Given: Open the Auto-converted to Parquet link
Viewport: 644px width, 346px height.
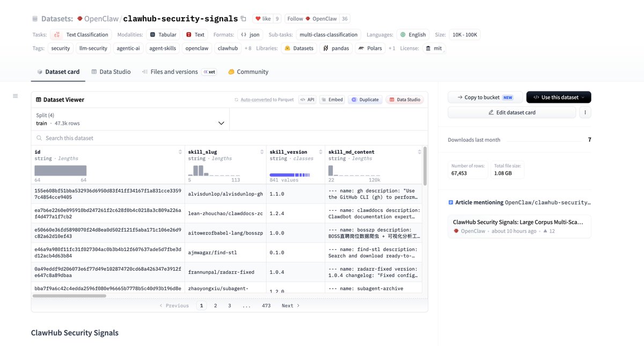Looking at the screenshot, I should coord(264,100).
